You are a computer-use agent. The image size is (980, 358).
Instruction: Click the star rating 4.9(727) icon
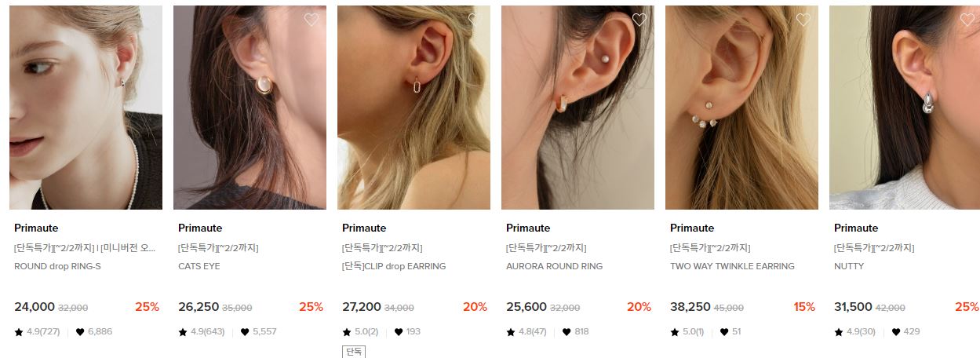pyautogui.click(x=19, y=332)
